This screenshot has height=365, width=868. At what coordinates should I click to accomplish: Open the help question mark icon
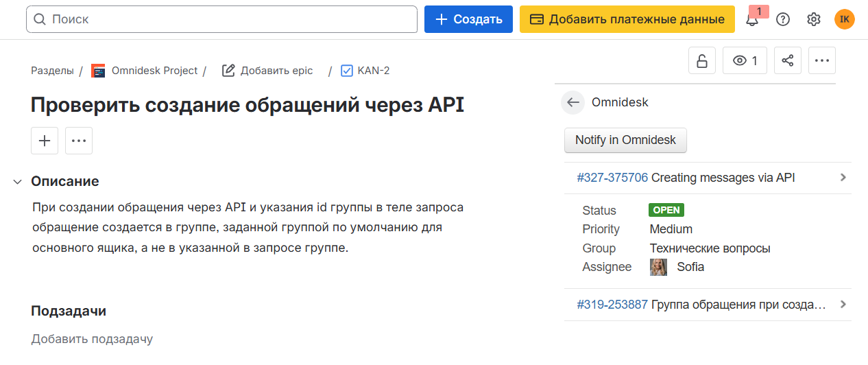[783, 19]
